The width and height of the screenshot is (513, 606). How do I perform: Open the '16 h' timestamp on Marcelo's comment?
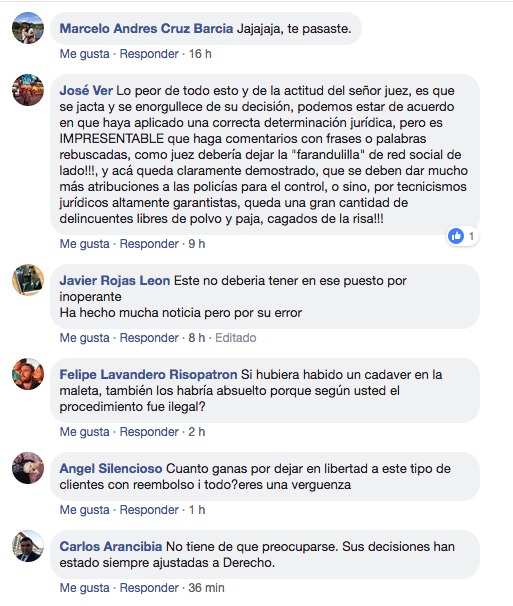(x=200, y=54)
